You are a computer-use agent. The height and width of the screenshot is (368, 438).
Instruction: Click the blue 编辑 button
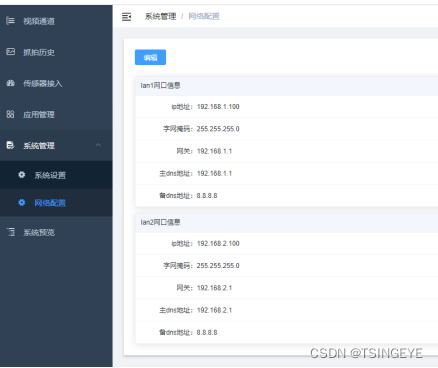click(x=150, y=57)
